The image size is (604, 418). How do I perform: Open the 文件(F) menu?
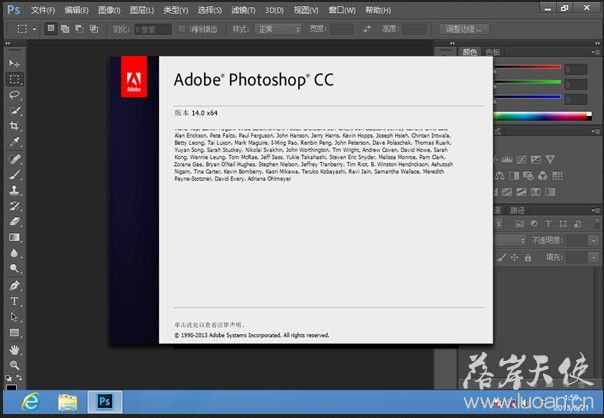click(43, 10)
